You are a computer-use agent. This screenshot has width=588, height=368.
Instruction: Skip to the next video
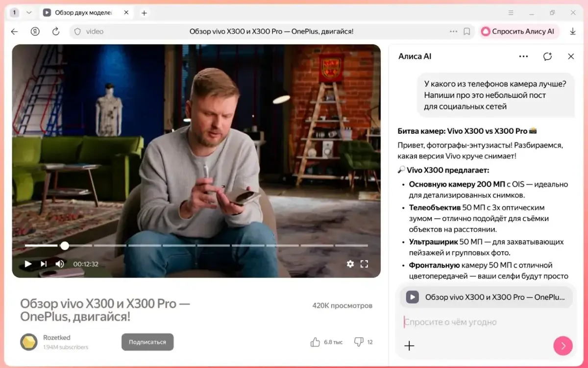(x=44, y=264)
